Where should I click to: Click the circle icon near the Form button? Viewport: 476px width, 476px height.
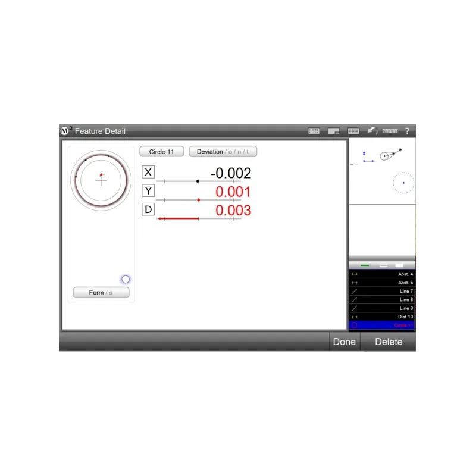[126, 279]
